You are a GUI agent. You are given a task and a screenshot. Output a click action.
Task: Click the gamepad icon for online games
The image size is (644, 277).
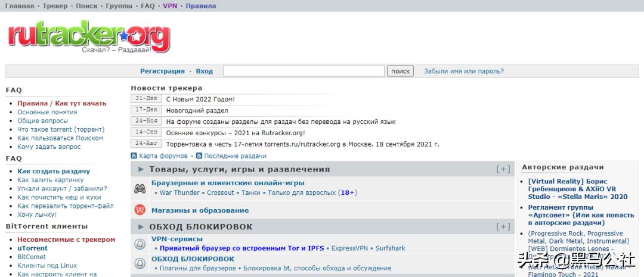[x=140, y=189]
